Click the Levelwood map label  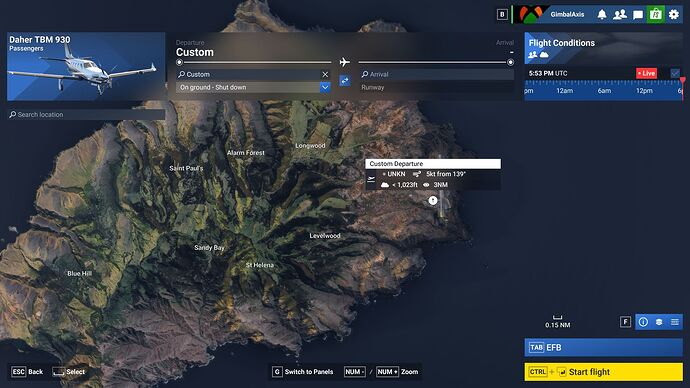click(325, 236)
